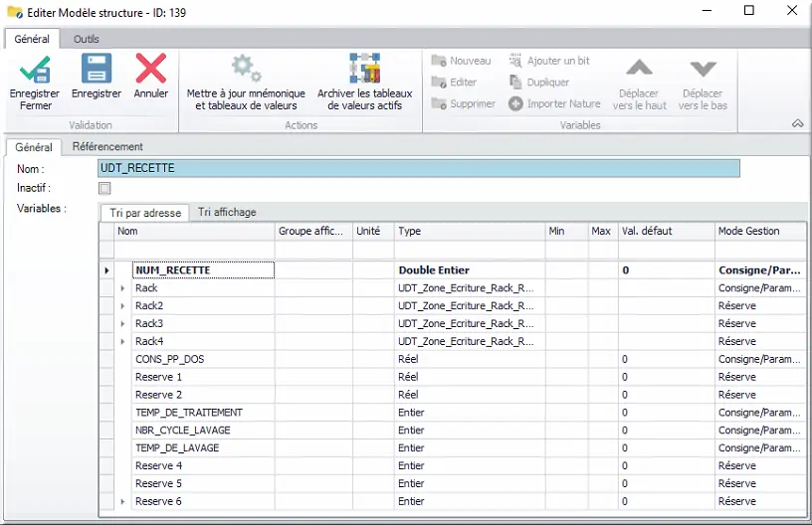Open the Outils ribbon tab

86,39
